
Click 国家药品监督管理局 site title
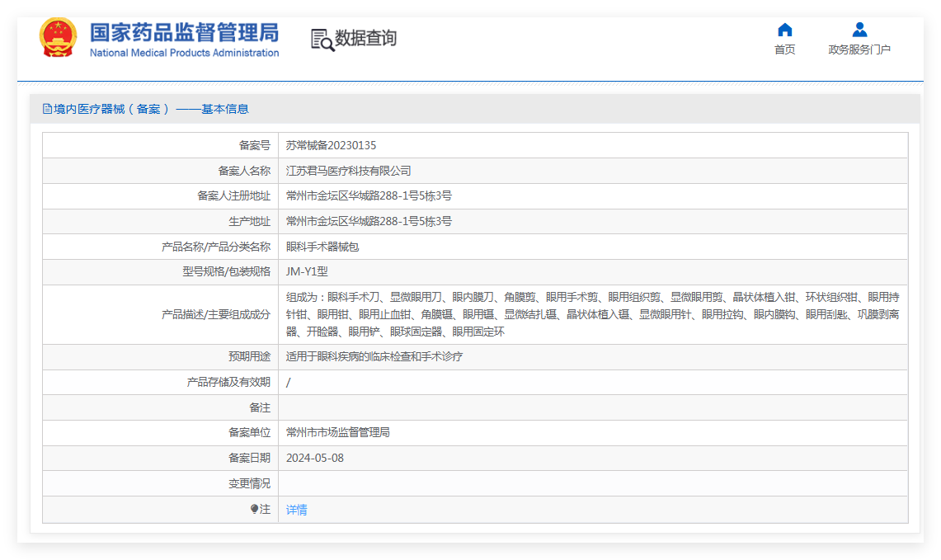[184, 32]
